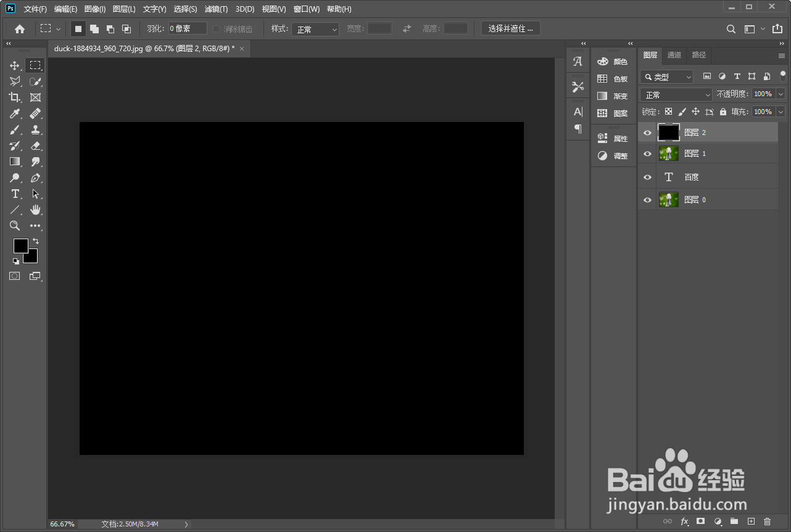Open the fx layer style menu
Viewport: 791px width, 532px height.
click(x=684, y=522)
